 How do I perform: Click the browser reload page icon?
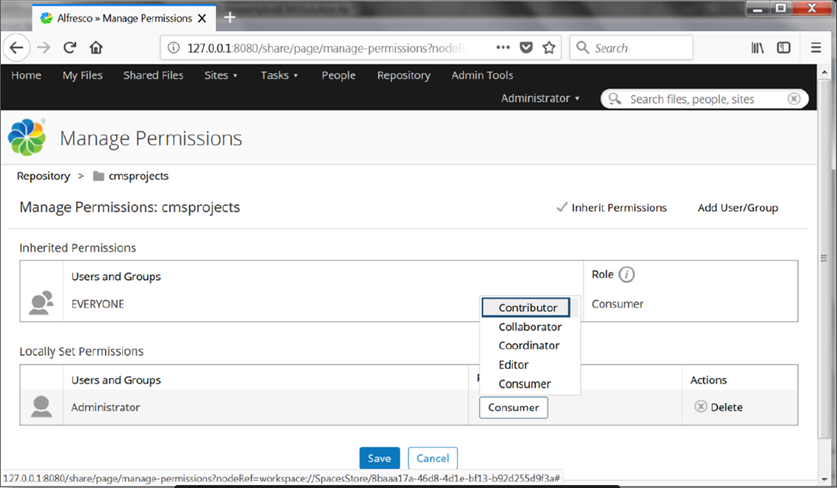click(x=70, y=47)
